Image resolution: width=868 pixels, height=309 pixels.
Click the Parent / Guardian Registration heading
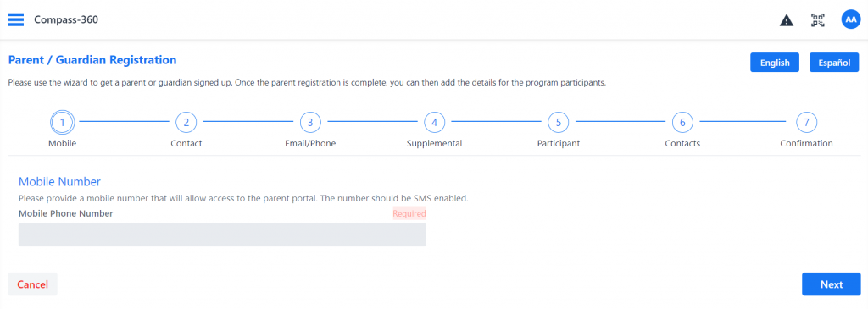pos(92,60)
